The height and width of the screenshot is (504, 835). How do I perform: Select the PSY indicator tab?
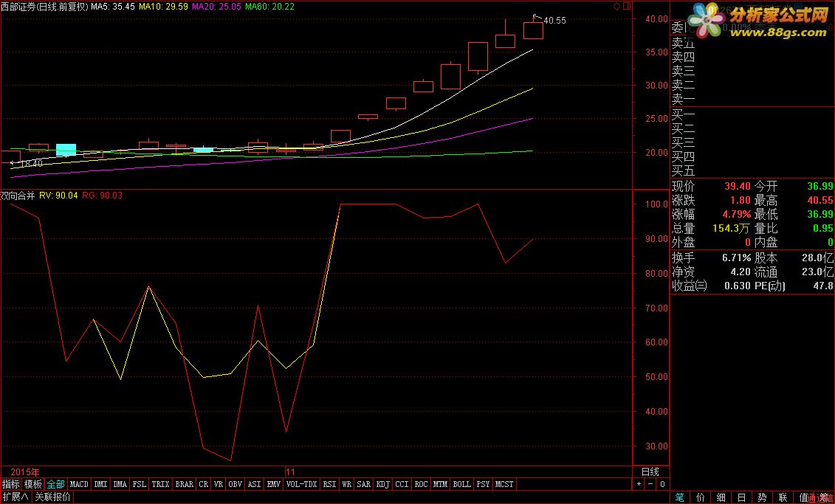point(483,484)
